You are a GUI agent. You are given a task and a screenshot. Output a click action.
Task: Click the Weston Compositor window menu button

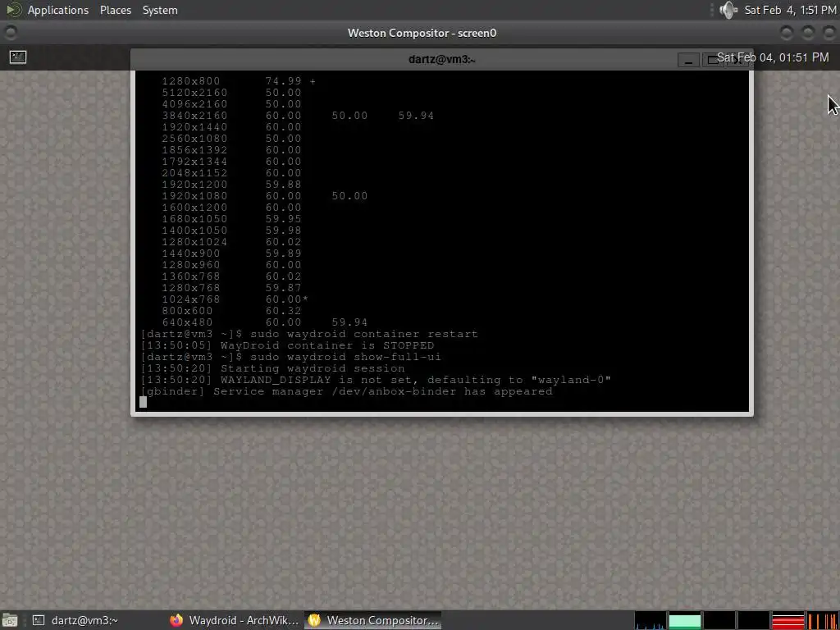(10, 33)
